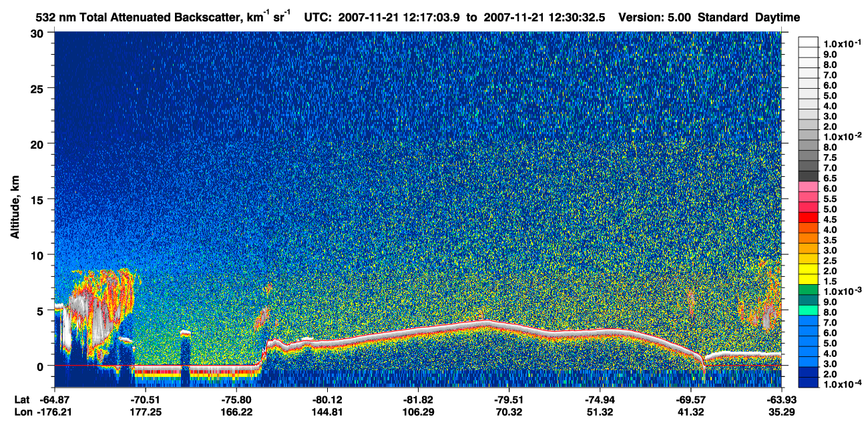
Task: Click the 1.0x10-2 colorbar label
Action: pos(842,137)
